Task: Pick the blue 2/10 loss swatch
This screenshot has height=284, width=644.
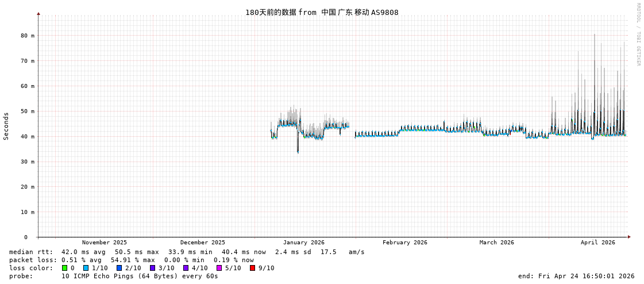Action: pos(119,268)
